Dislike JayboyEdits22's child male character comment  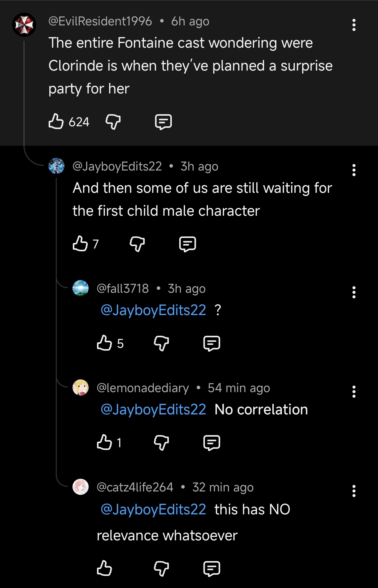point(137,244)
